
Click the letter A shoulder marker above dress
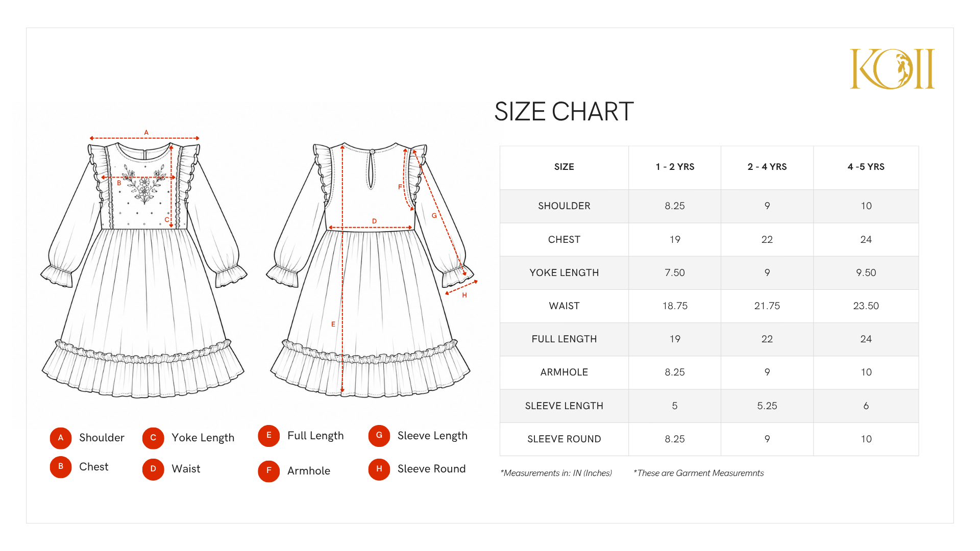coord(146,132)
